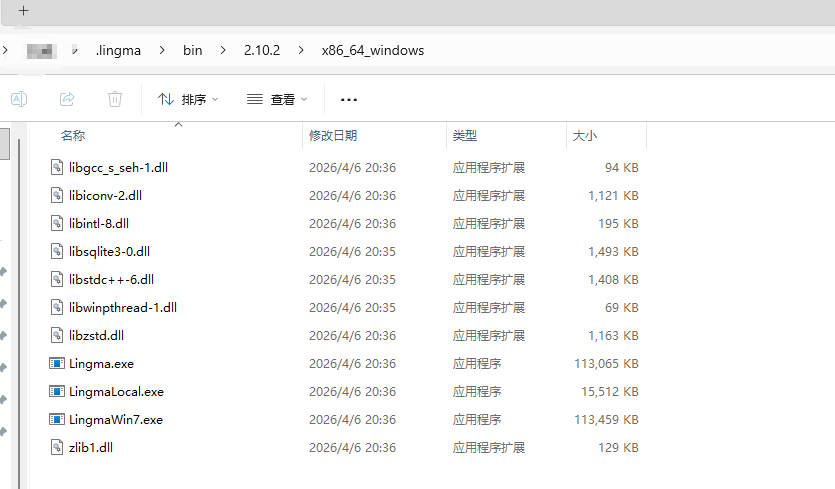Select the libwinpthread-1.dll file name
This screenshot has height=489, width=835.
tap(123, 308)
